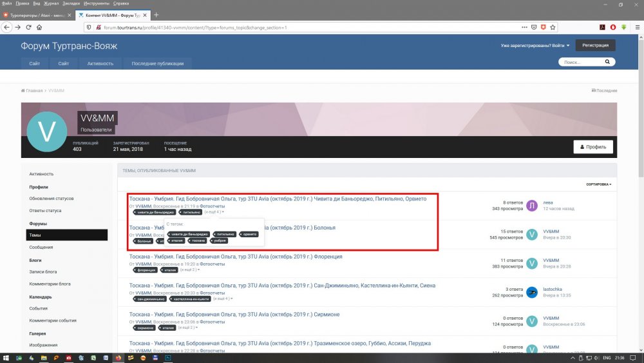Click the Регистрация button
Screen dimensions: 644x363
coord(595,45)
